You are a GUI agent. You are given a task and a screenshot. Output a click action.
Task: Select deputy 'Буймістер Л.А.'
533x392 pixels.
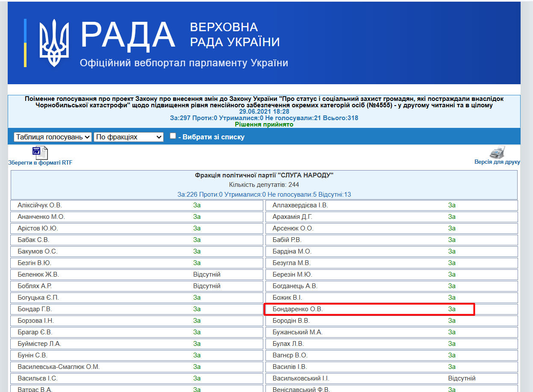coord(39,344)
